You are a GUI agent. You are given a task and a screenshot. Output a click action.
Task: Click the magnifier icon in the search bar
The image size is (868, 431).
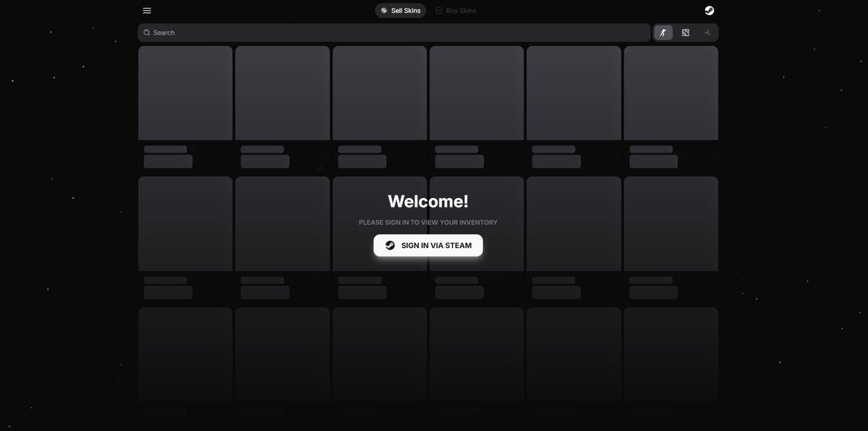(x=147, y=33)
